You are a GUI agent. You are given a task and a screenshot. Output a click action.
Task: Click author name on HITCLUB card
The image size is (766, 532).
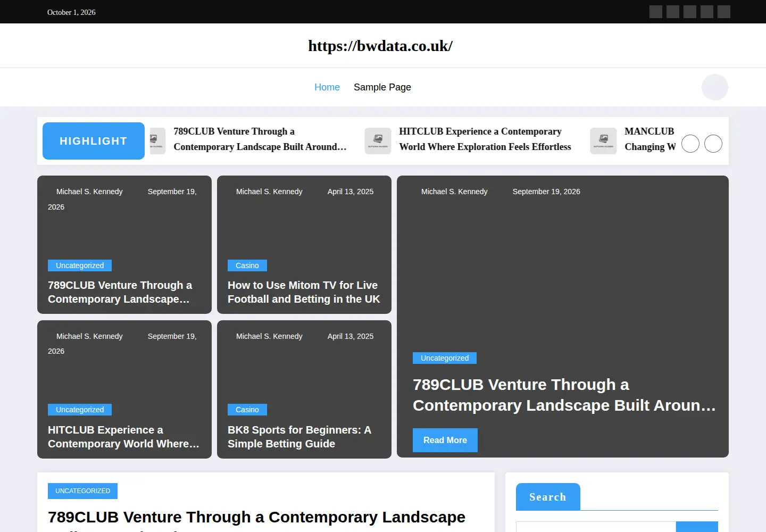coord(89,336)
